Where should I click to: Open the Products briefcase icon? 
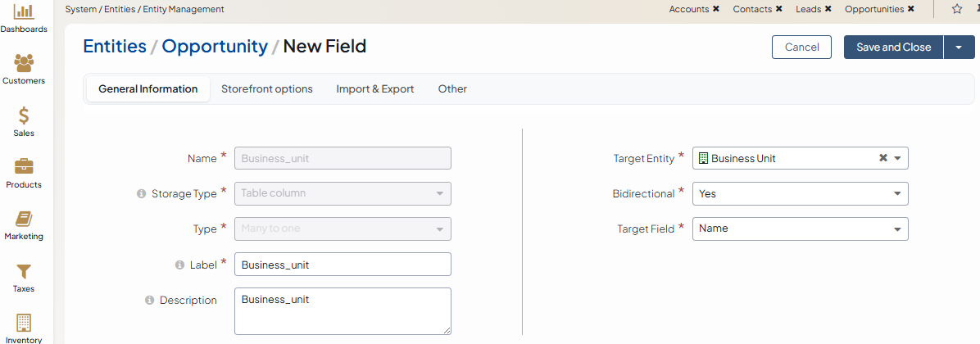point(24,167)
